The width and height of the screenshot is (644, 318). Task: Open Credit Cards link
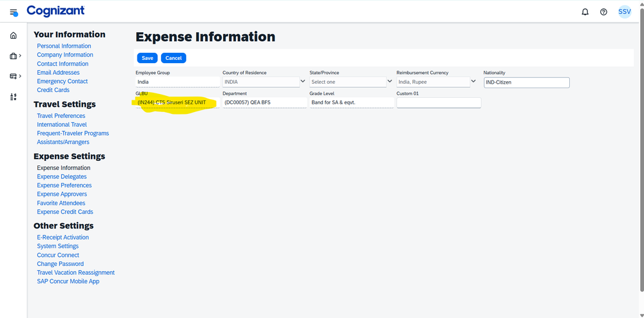pos(53,90)
